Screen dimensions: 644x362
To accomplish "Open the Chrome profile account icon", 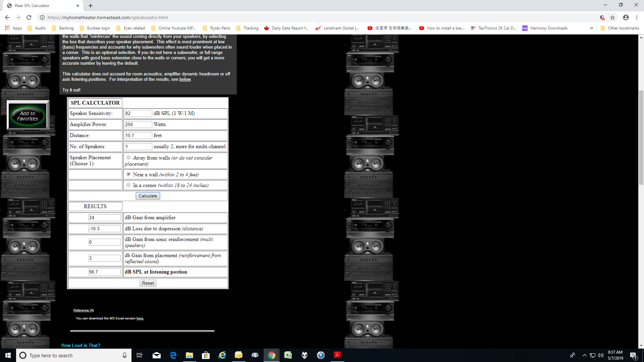I will pyautogui.click(x=626, y=17).
